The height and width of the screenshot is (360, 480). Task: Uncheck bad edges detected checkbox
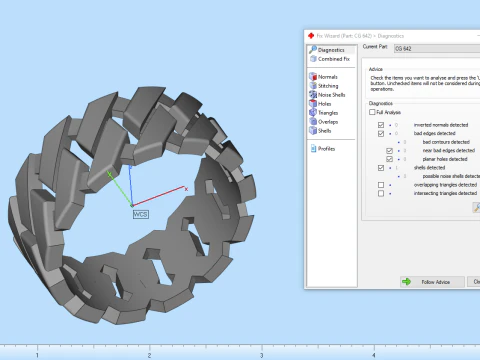click(381, 134)
